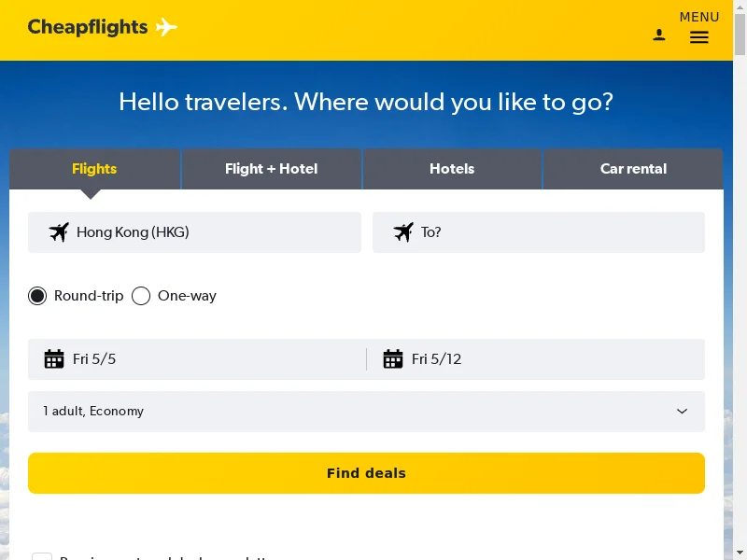Open the Car rental tab

point(633,169)
